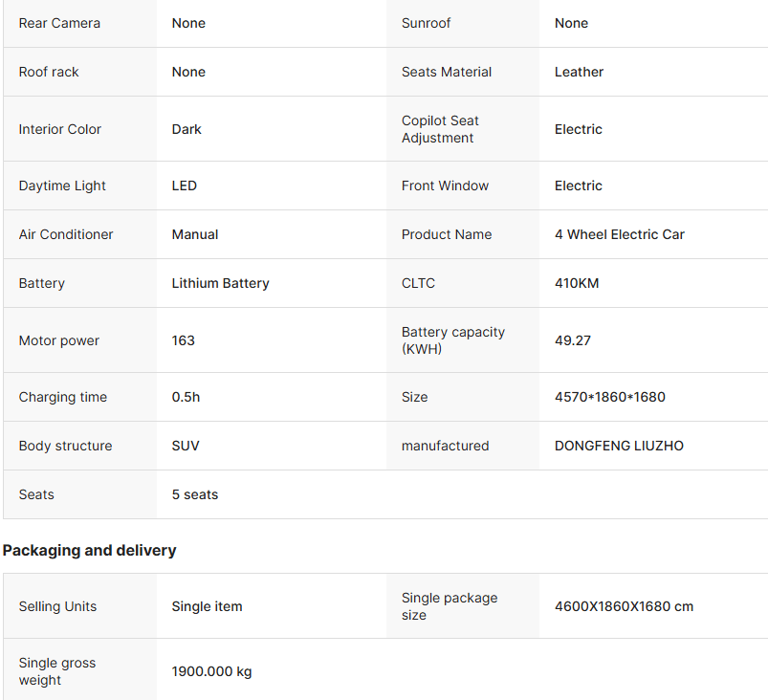Select the '4570*1860*1680' size value
Image resolution: width=768 pixels, height=700 pixels.
click(x=609, y=397)
